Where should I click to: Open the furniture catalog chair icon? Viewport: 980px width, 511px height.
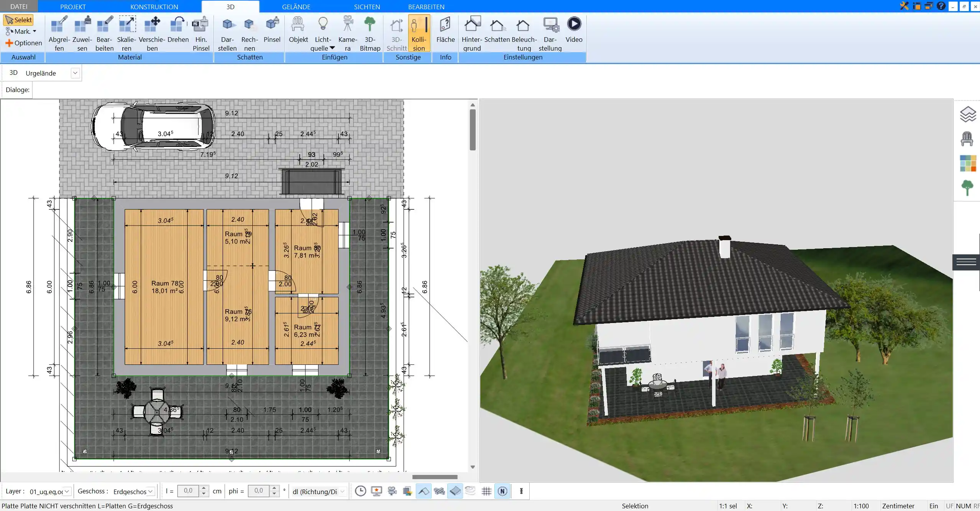(x=967, y=139)
